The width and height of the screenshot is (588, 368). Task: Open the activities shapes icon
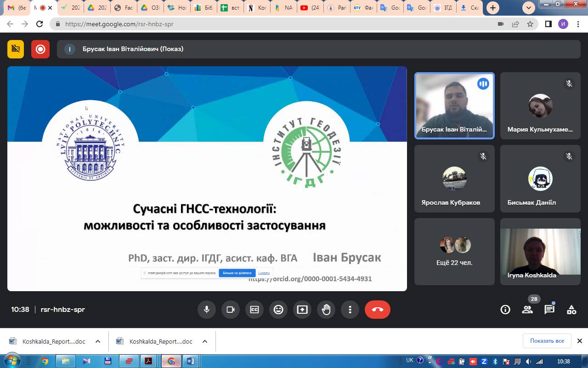[x=571, y=310]
